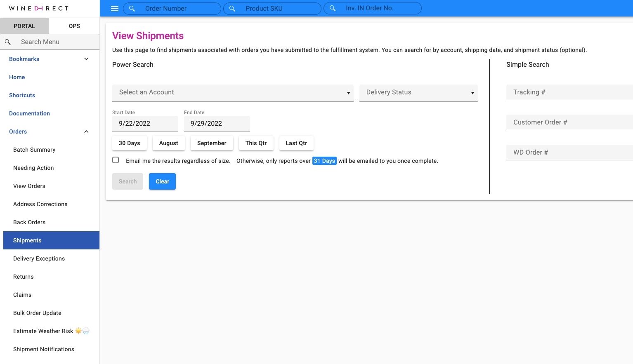The height and width of the screenshot is (364, 633).
Task: Click the WineDirect logo
Action: 39,8
